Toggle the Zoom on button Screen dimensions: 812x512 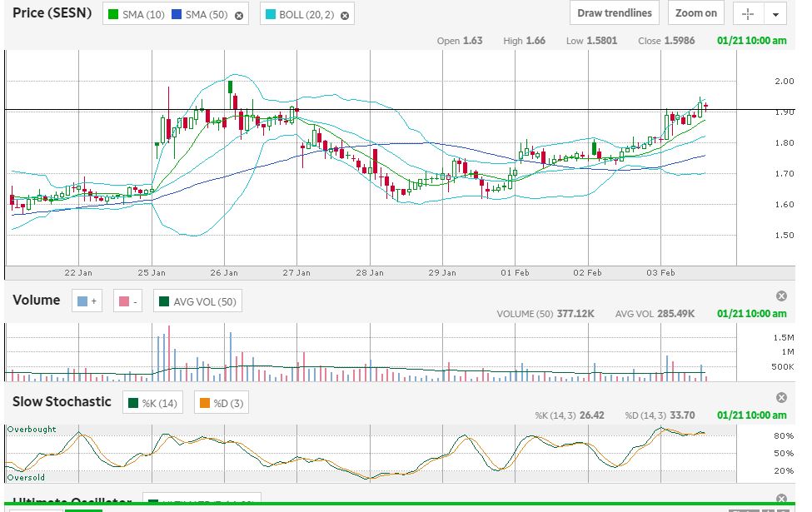[x=695, y=13]
